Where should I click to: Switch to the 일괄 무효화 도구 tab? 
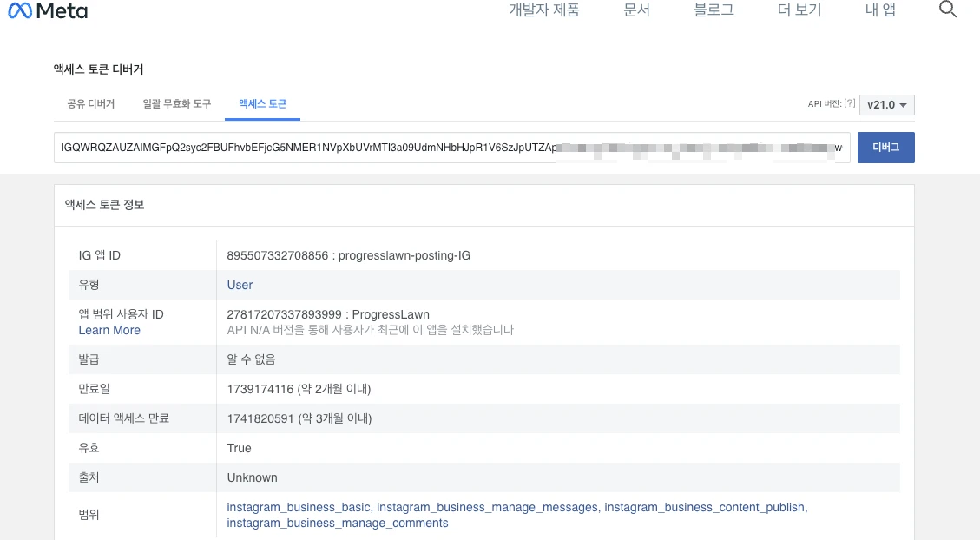pos(177,104)
